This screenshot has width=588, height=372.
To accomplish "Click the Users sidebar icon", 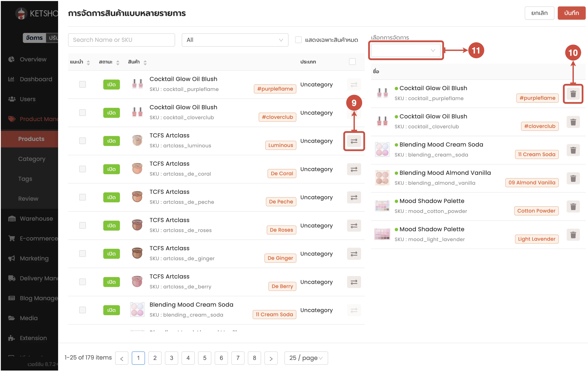I will click(x=11, y=99).
